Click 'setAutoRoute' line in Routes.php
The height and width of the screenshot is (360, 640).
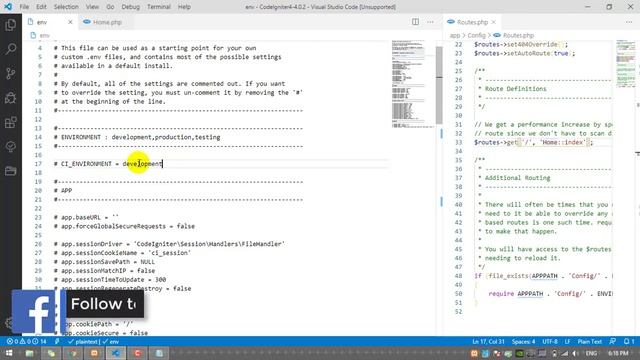click(524, 53)
